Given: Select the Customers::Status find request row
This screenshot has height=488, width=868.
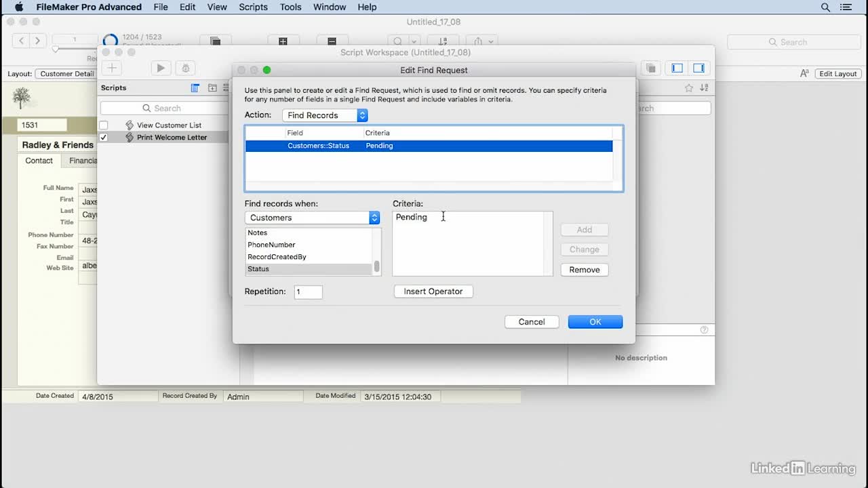Looking at the screenshot, I should coord(429,146).
